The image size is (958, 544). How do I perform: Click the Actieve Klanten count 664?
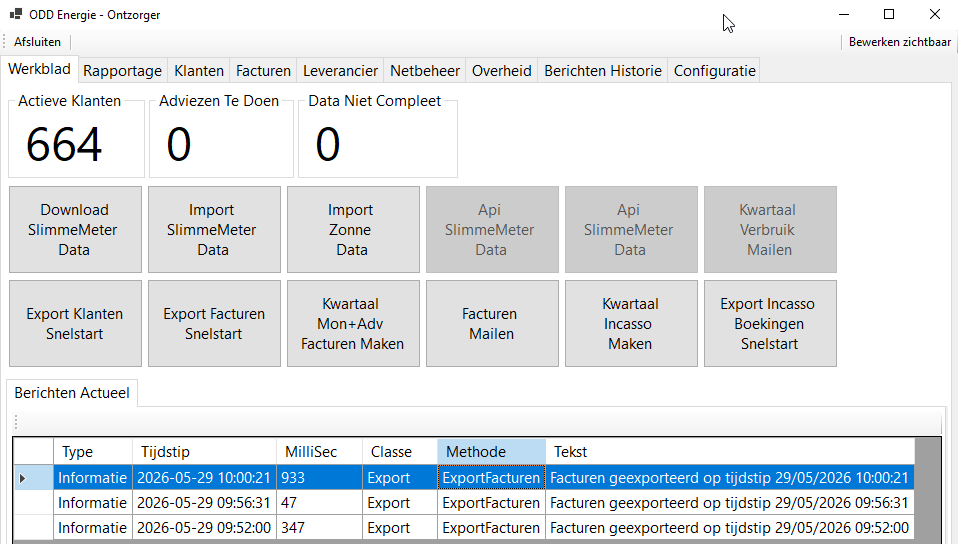coord(64,145)
